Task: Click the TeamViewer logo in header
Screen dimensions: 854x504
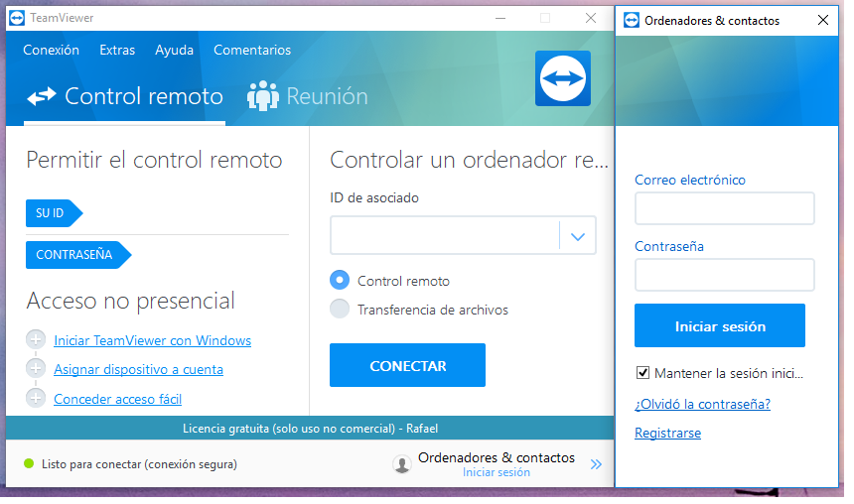Action: (563, 78)
